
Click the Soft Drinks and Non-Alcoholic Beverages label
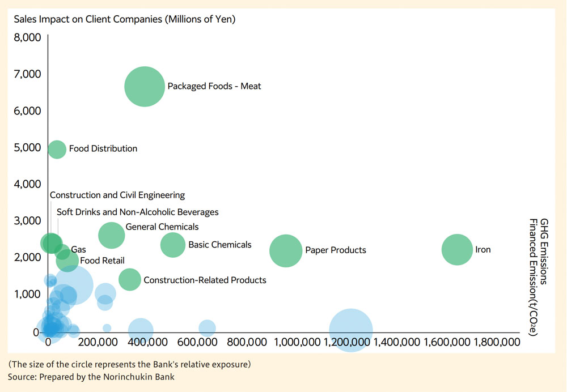pyautogui.click(x=138, y=212)
